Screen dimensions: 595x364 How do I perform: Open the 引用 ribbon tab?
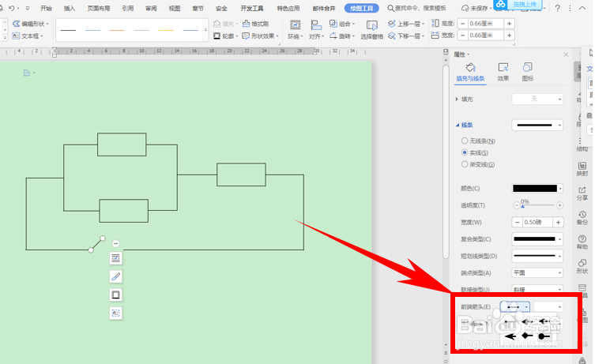tap(128, 8)
